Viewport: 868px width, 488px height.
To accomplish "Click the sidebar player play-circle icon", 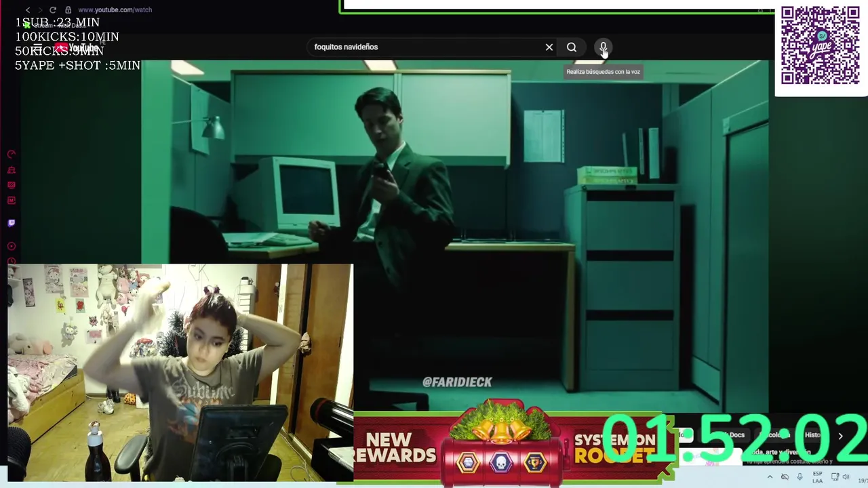I will 12,246.
